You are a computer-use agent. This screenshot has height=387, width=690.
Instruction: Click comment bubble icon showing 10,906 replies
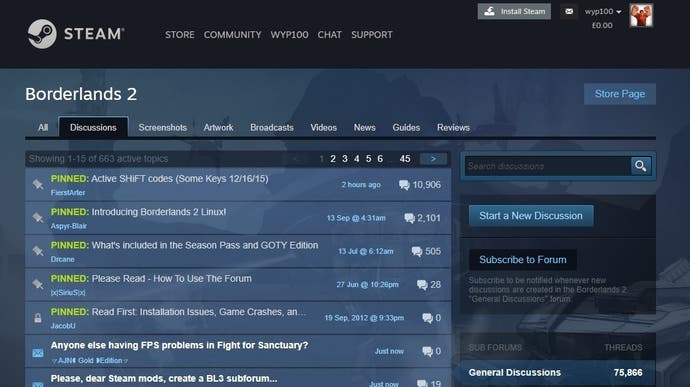(404, 185)
